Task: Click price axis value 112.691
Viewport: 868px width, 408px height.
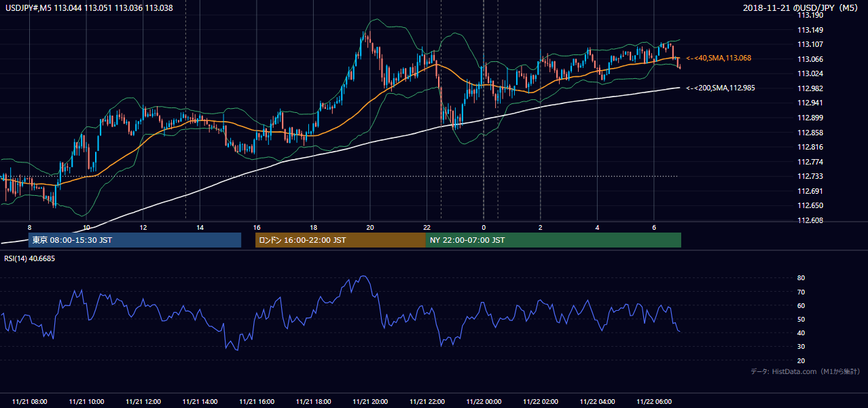Action: tap(810, 191)
